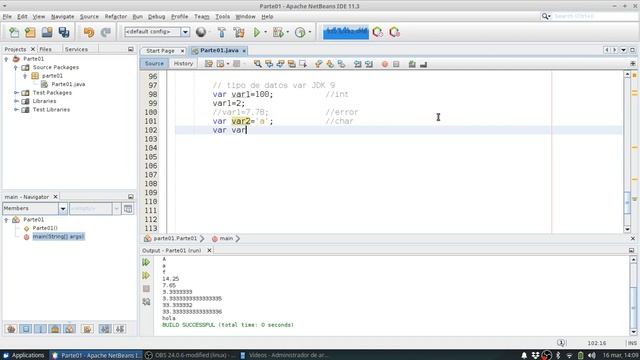Click the Comment code icon in editor toolbar
640x360 pixels.
tap(412, 64)
